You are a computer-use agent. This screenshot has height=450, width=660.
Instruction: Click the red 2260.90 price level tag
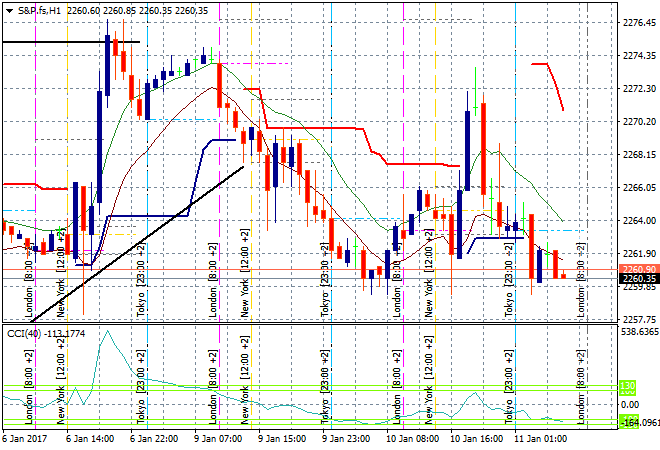(x=638, y=270)
